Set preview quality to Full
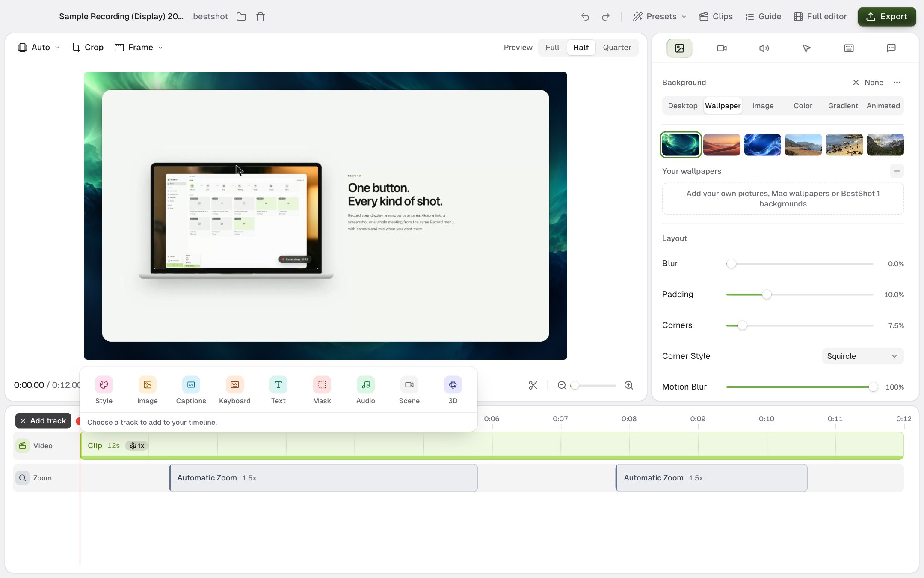The width and height of the screenshot is (924, 578). (552, 48)
